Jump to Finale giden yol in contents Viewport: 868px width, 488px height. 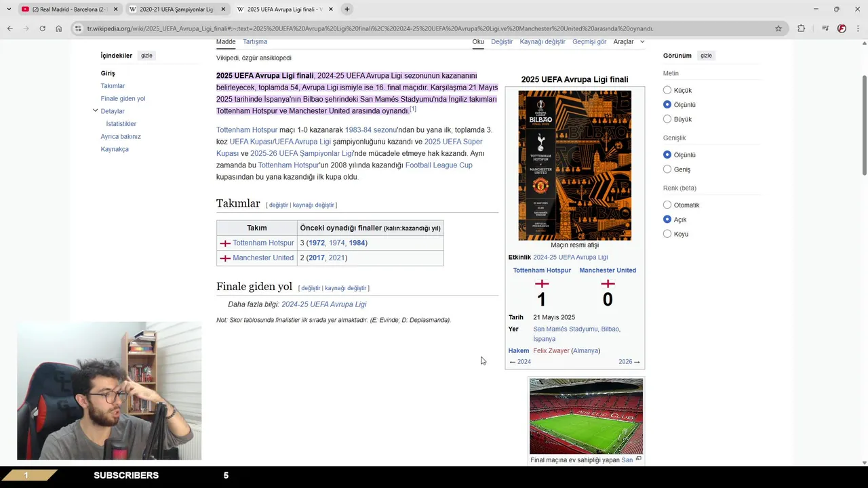pyautogui.click(x=123, y=99)
